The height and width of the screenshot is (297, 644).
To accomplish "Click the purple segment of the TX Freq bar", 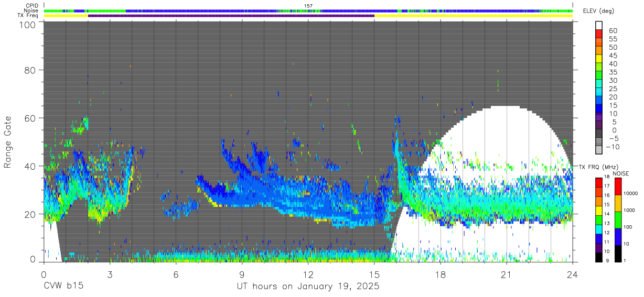I will [231, 16].
